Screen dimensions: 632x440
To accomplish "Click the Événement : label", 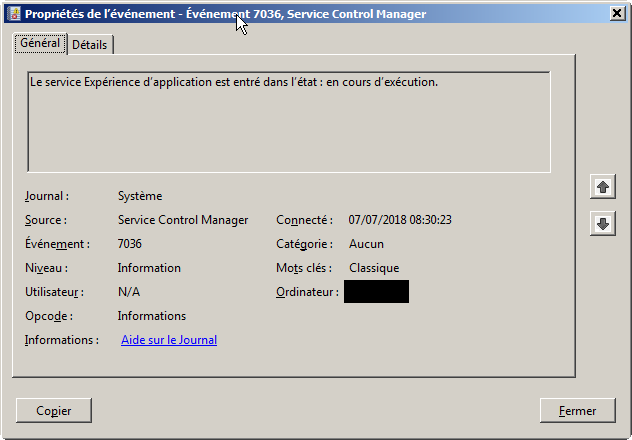I will pyautogui.click(x=57, y=244).
